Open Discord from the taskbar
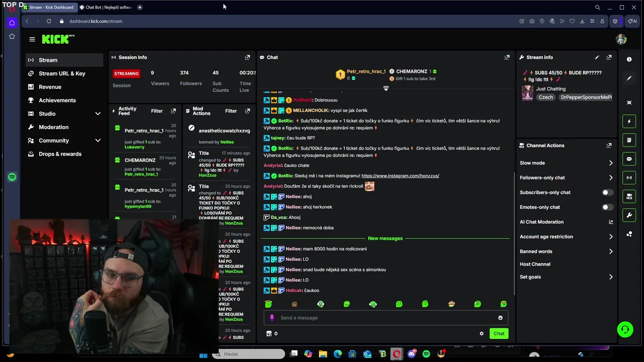Image resolution: width=644 pixels, height=362 pixels. [x=412, y=354]
